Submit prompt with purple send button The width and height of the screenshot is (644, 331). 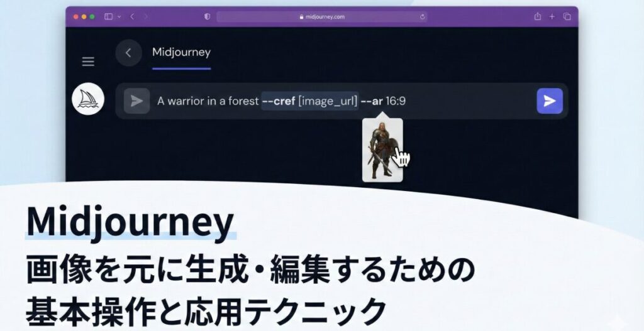pyautogui.click(x=550, y=101)
